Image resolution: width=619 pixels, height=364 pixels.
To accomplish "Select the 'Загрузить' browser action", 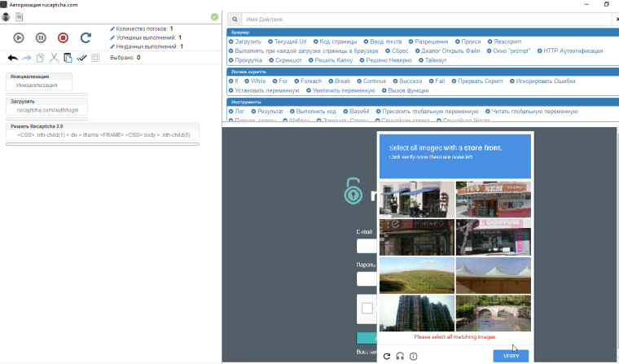I will pyautogui.click(x=248, y=41).
